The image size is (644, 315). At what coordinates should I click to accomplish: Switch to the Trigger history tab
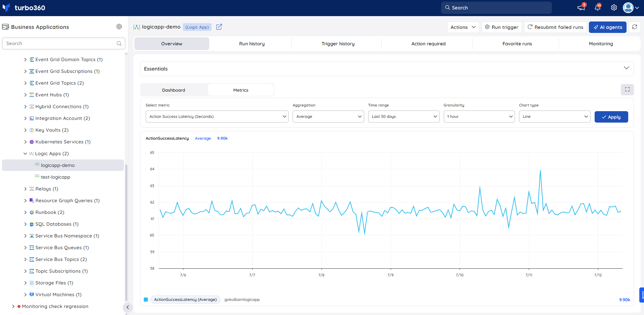click(338, 44)
